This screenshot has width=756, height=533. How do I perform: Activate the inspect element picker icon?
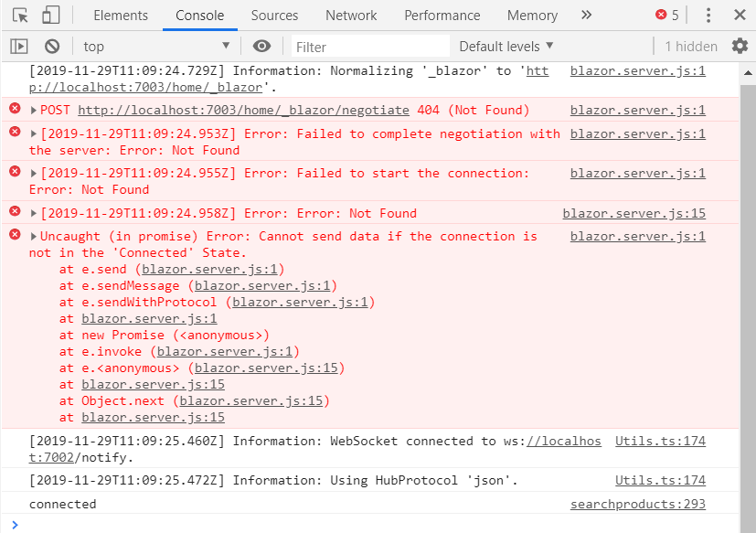click(x=20, y=16)
